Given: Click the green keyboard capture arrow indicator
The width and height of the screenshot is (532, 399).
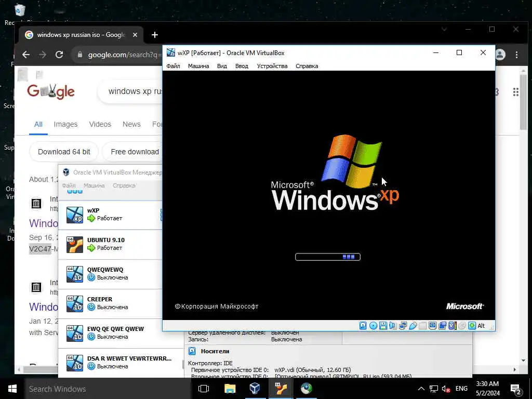Looking at the screenshot, I should [x=472, y=326].
